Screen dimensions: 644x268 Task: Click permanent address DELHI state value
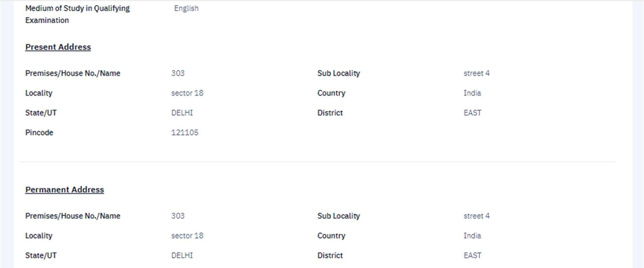[x=182, y=255]
